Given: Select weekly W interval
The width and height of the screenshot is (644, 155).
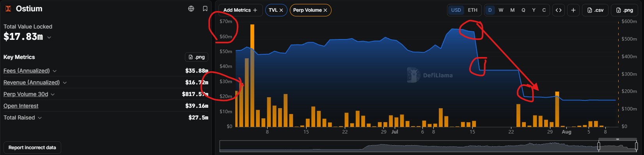Looking at the screenshot, I should coord(501,10).
